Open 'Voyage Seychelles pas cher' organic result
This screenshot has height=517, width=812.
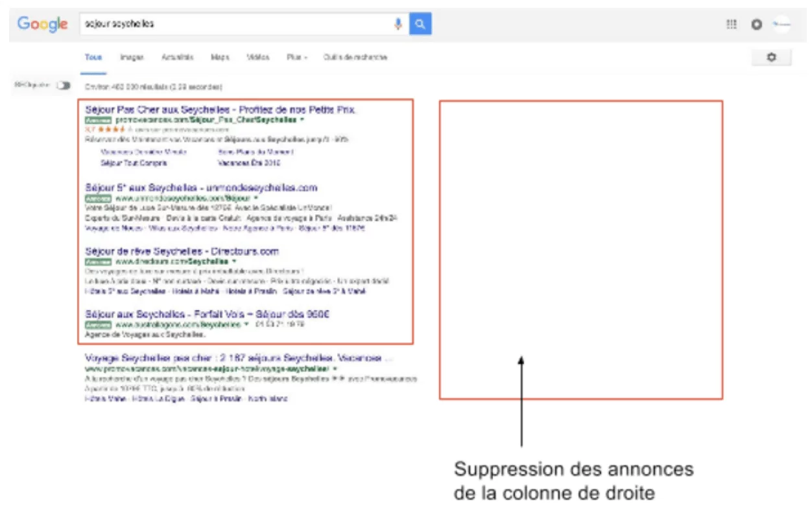pos(239,357)
